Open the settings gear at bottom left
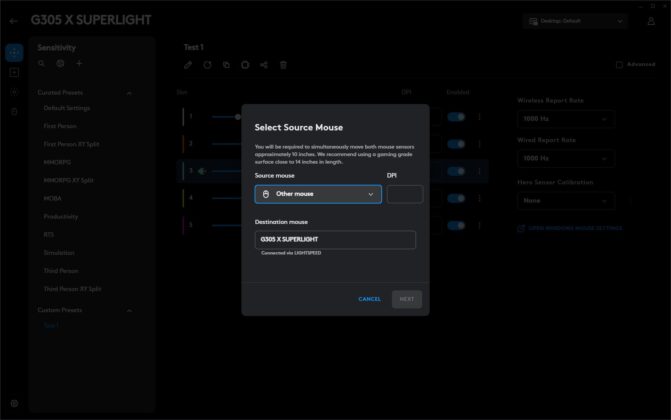 tap(14, 403)
